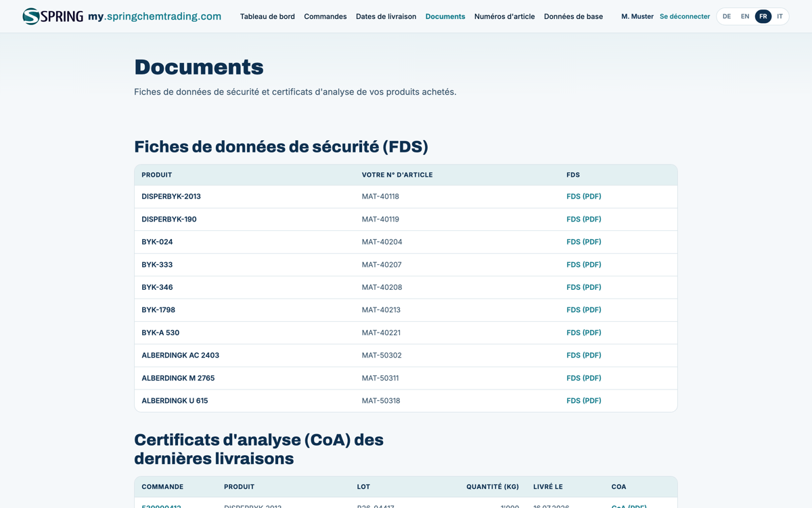Get FDS (PDF) for BYK-346
Viewport: 812px width, 508px height.
click(584, 287)
